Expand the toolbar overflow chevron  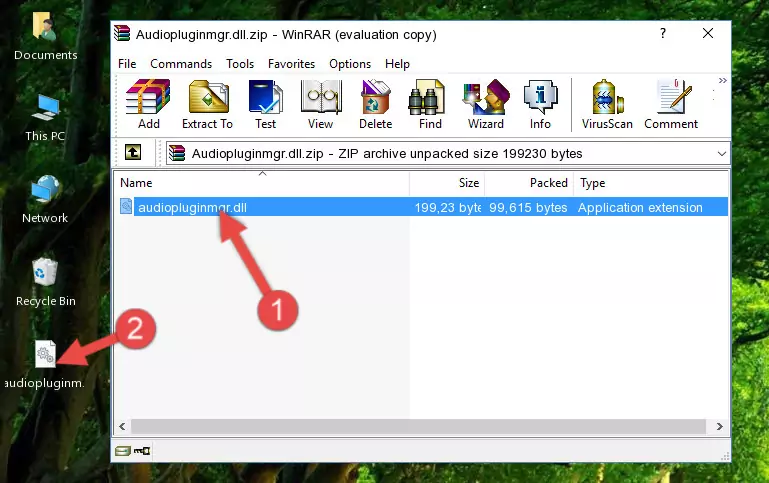722,80
